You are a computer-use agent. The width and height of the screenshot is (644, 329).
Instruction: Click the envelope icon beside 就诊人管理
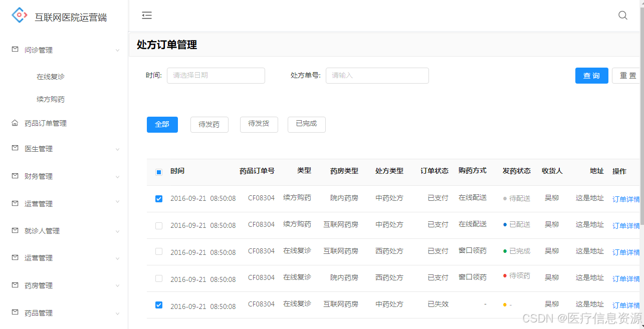click(x=15, y=230)
